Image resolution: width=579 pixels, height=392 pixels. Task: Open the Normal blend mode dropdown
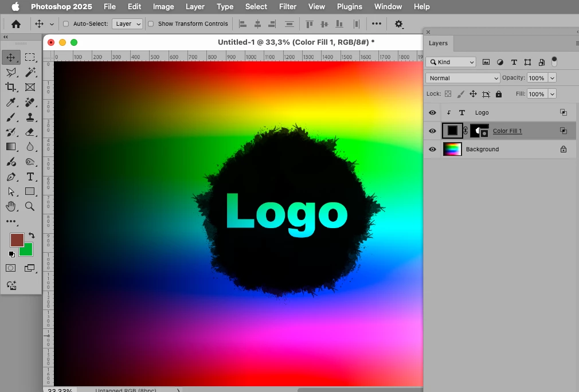[463, 78]
